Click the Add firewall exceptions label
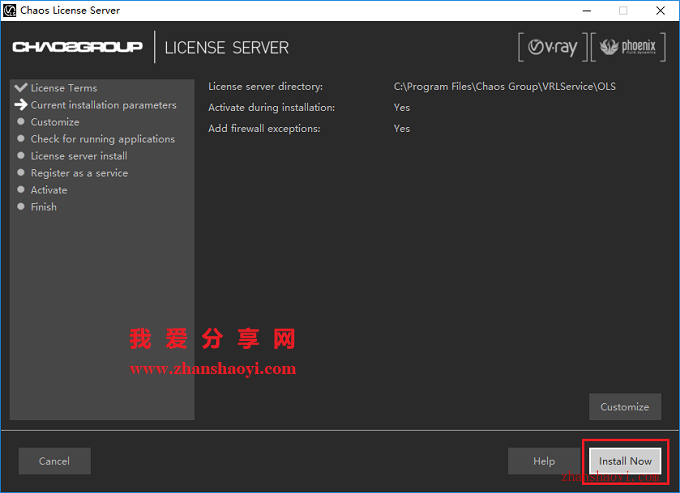680x493 pixels. [264, 128]
